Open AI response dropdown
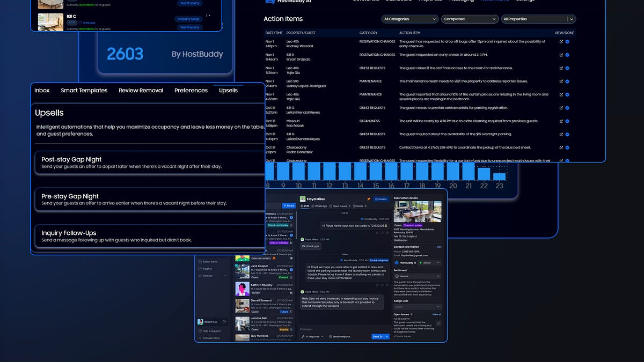The width and height of the screenshot is (644, 362). pyautogui.click(x=312, y=337)
